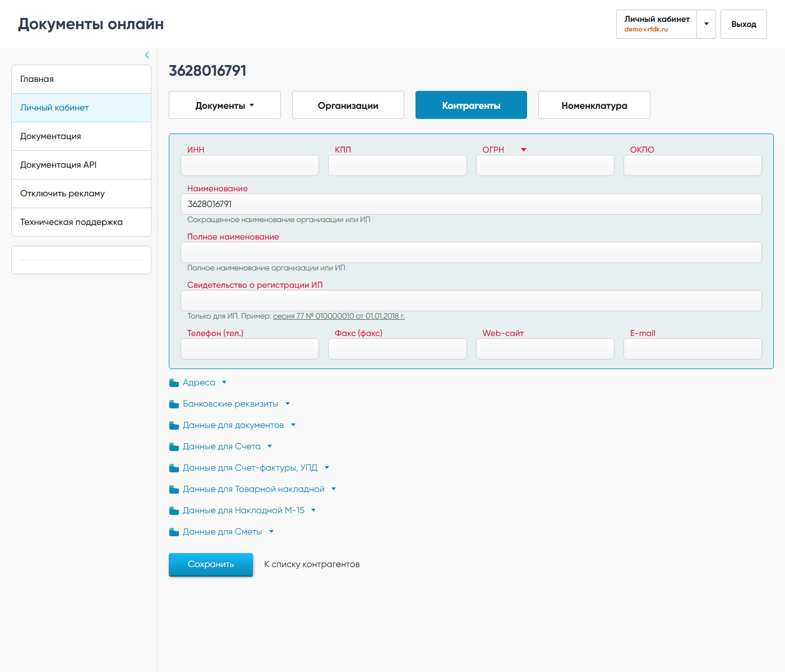785x672 pixels.
Task: Click the folder icon beside Данные для документов
Action: point(174,426)
